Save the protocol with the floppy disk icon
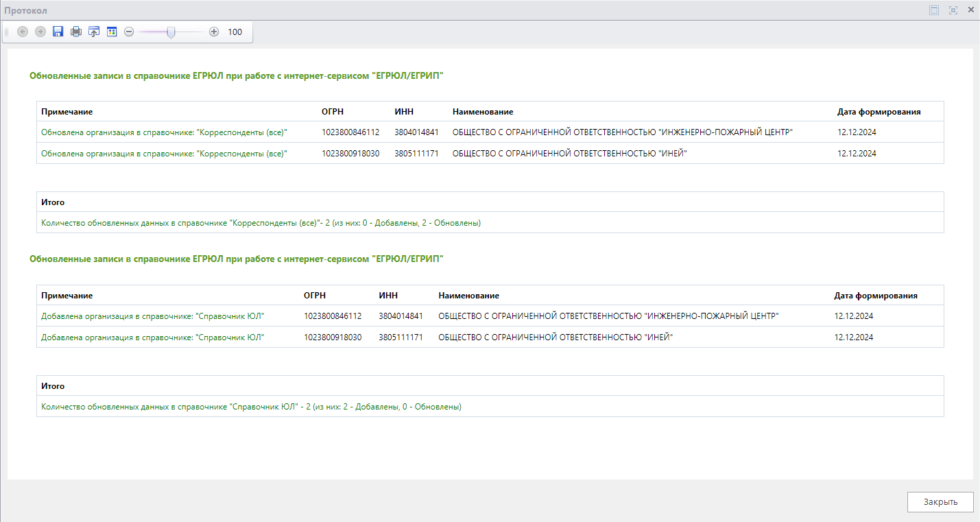The height and width of the screenshot is (522, 980). (58, 32)
